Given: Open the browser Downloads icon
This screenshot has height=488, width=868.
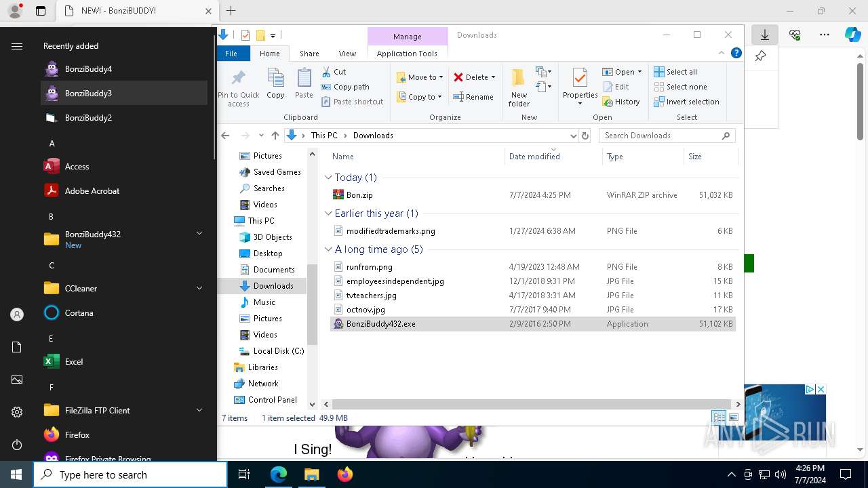Looking at the screenshot, I should point(765,35).
